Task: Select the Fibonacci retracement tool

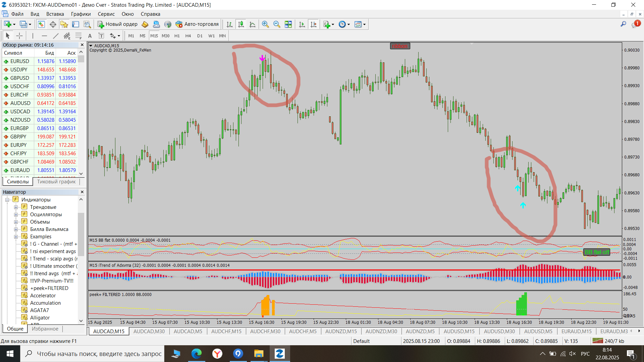Action: pyautogui.click(x=78, y=36)
